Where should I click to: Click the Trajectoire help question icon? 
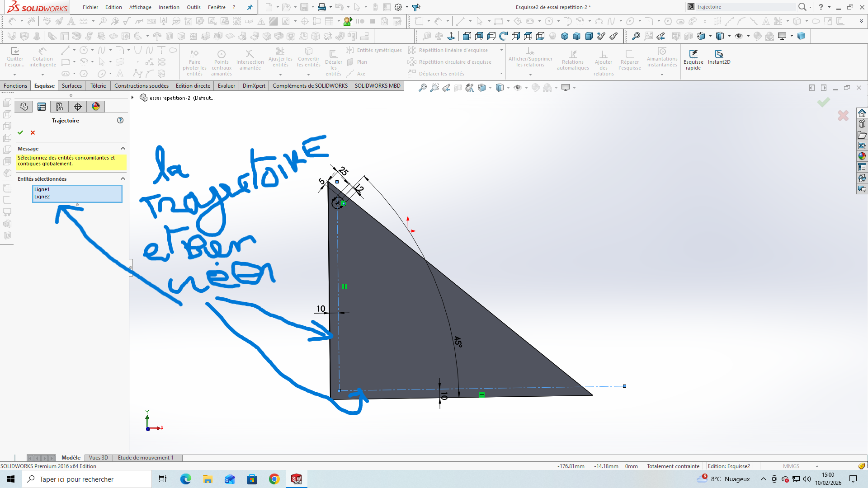120,120
